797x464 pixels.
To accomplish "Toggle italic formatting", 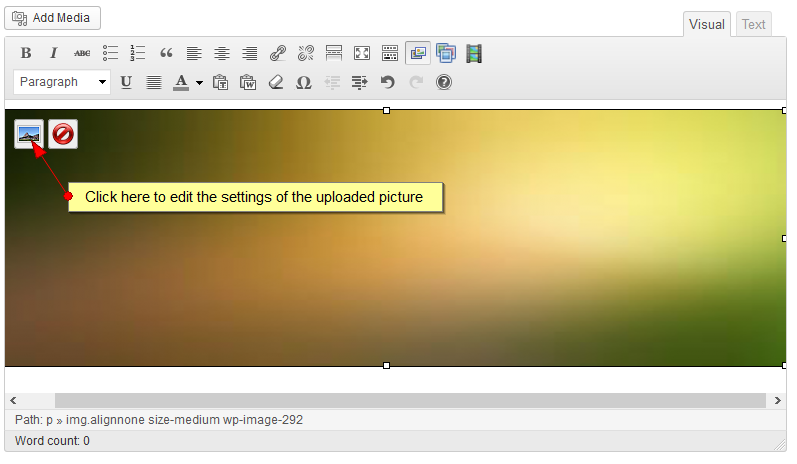I will coord(53,53).
